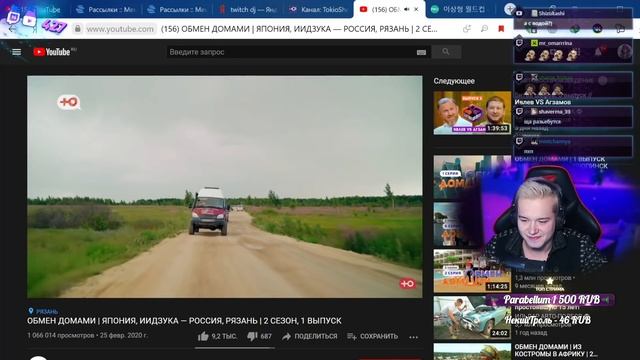Click the 1 066 014 просмотров view count
Screen dimensions: 640x360
point(60,336)
